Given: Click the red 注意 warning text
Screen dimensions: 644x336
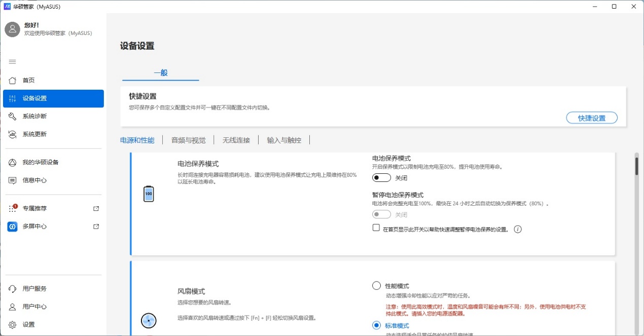Looking at the screenshot, I should point(486,310).
